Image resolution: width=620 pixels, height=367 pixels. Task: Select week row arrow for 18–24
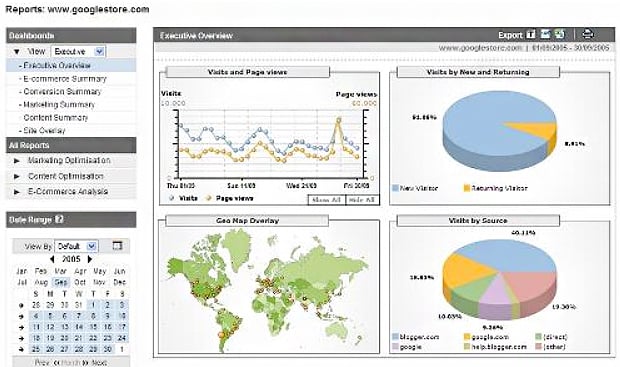(21, 339)
